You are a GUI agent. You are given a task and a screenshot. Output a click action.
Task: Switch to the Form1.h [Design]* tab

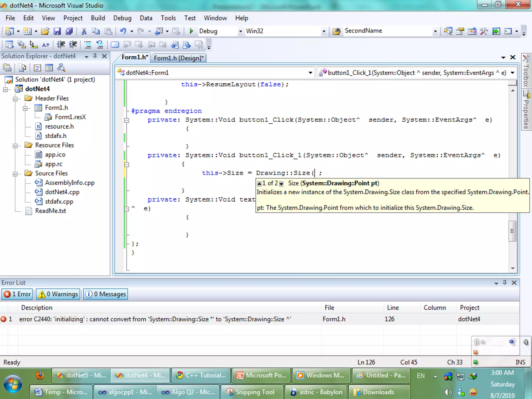[x=179, y=58]
